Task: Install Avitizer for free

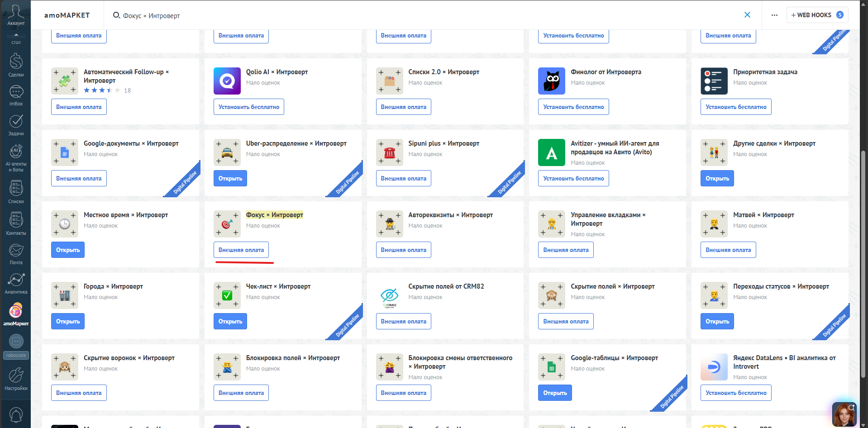Action: pos(573,178)
